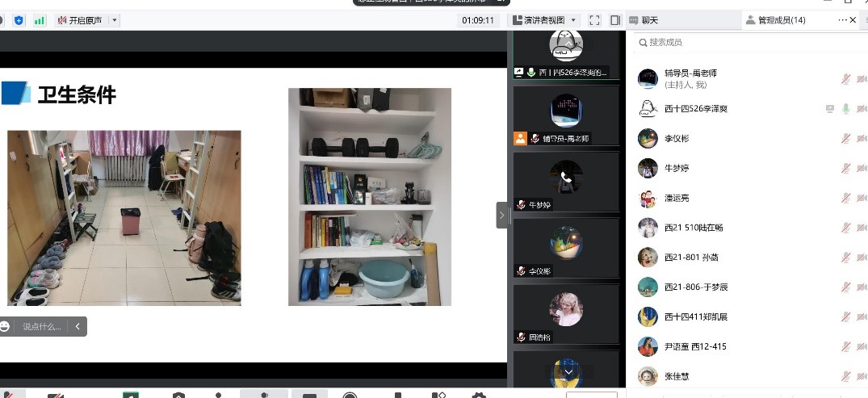Screen dimensions: 868x398
Task: Click the magnifier icon in member search
Action: (643, 43)
